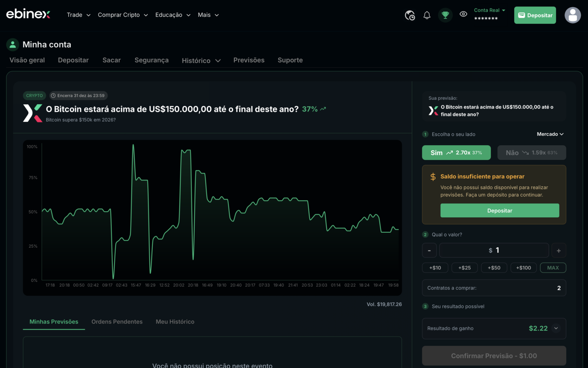Image resolution: width=588 pixels, height=368 pixels.
Task: Click the CRYPTO category badge
Action: coord(34,96)
